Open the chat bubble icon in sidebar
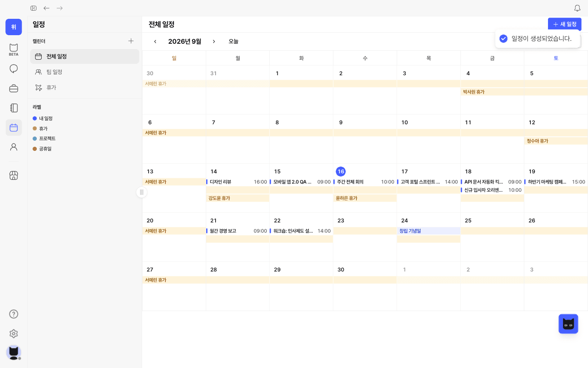Screen dimensions: 588x368 click(x=13, y=69)
